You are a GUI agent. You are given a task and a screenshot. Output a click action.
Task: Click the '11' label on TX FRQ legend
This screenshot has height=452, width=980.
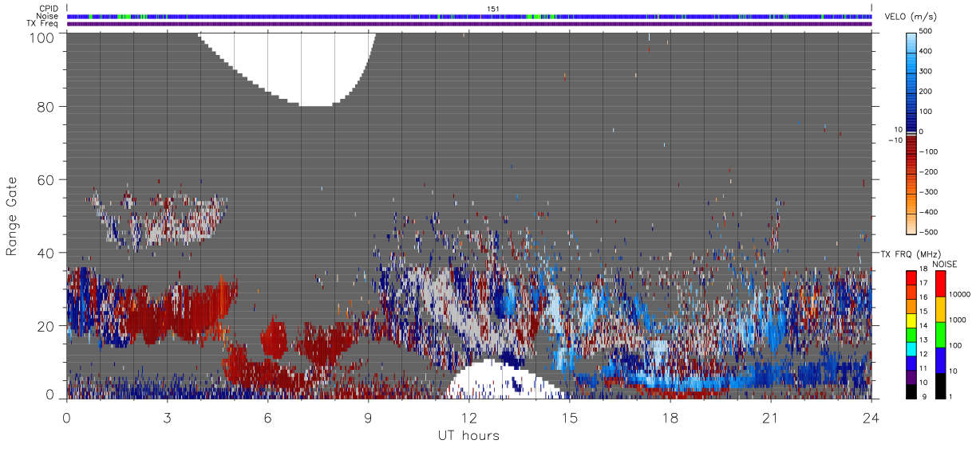point(925,367)
